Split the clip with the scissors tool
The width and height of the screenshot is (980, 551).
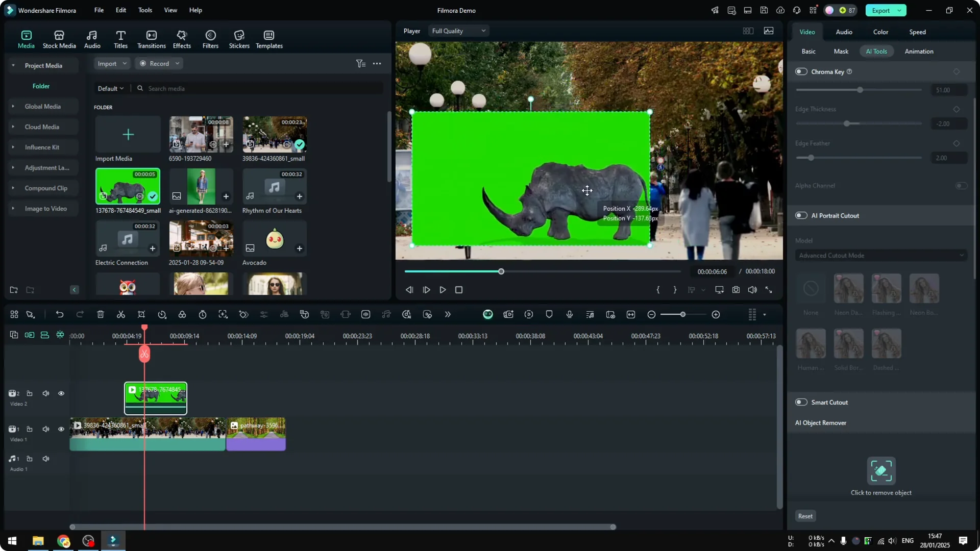120,314
